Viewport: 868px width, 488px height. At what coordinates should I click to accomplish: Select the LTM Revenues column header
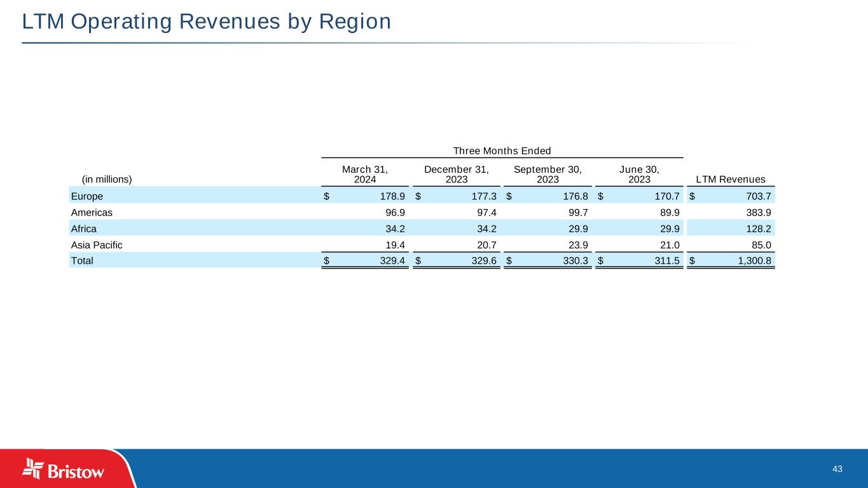click(731, 179)
